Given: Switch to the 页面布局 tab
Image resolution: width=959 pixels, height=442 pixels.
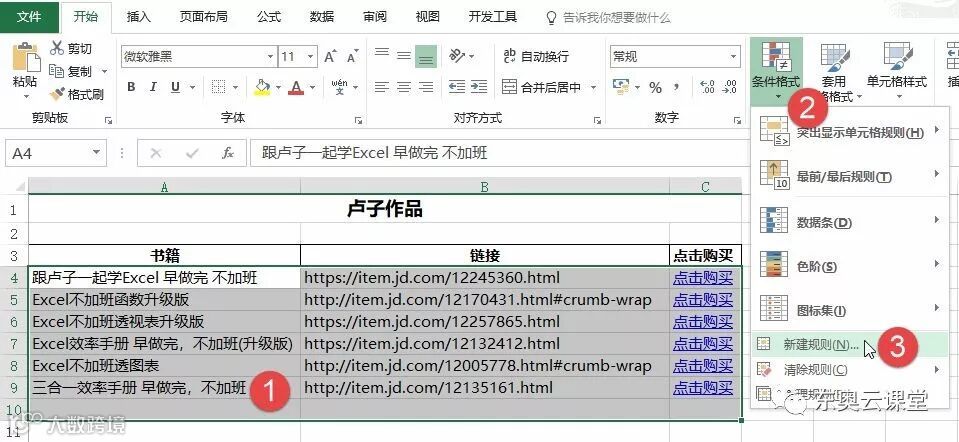Looking at the screenshot, I should (x=203, y=17).
